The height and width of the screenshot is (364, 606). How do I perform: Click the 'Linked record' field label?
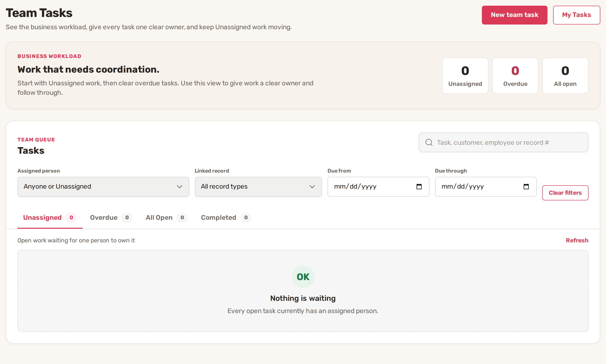[x=212, y=171]
